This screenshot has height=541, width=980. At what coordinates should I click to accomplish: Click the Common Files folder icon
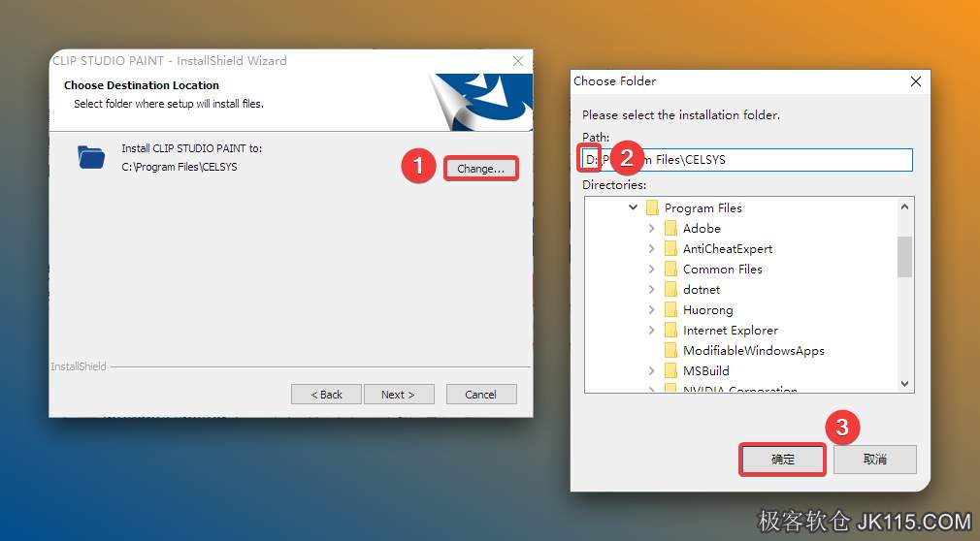[670, 269]
